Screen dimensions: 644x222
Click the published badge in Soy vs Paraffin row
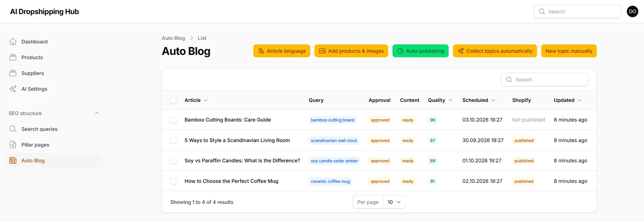click(524, 161)
